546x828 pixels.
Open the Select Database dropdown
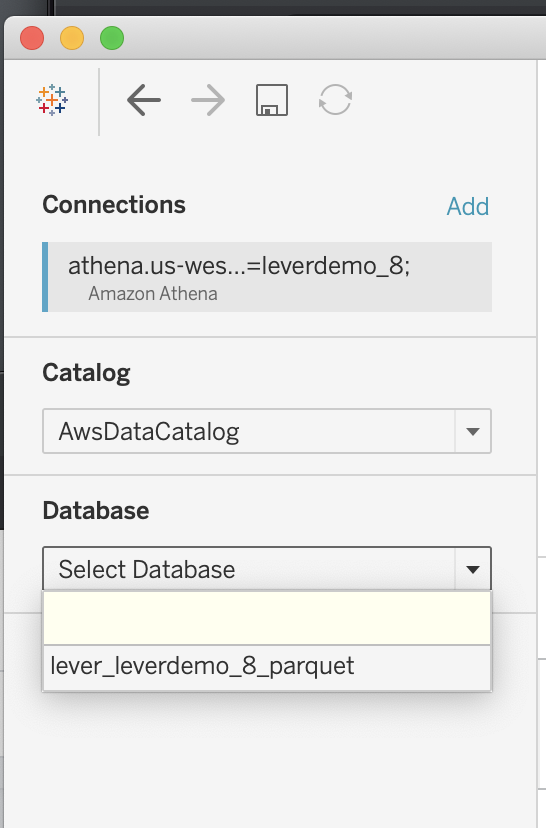pyautogui.click(x=267, y=569)
